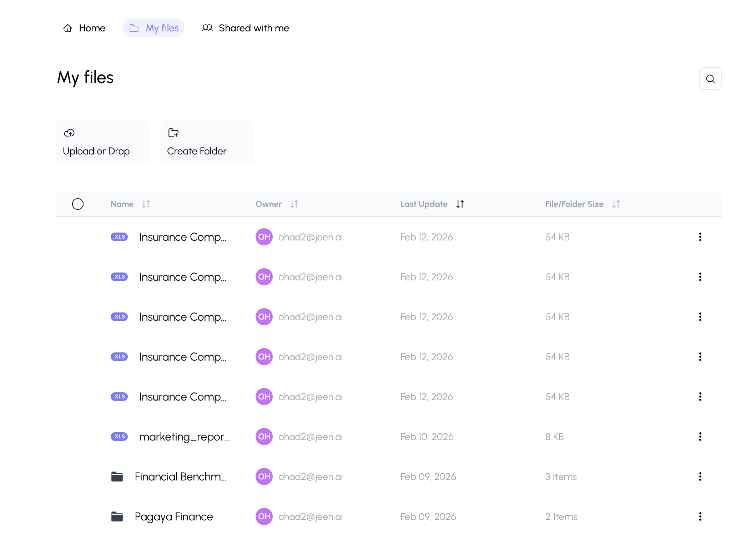The image size is (756, 555).
Task: Click the search magnifier icon
Action: (710, 78)
